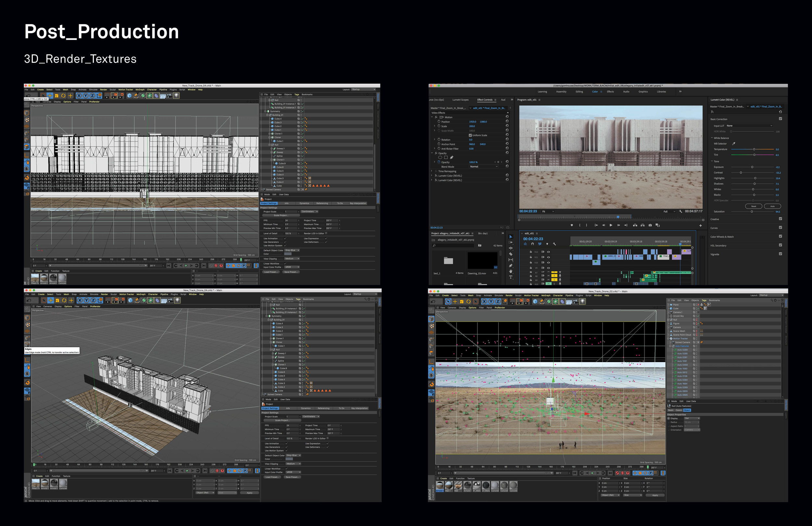Toggle the Snap magnet in Premiere timeline
Image resolution: width=812 pixels, height=526 pixels.
click(532, 244)
